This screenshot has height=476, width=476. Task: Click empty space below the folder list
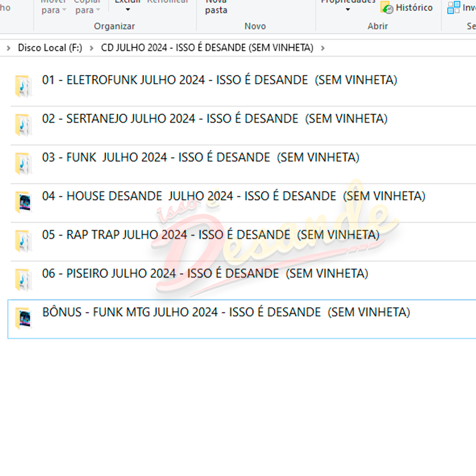pos(238,405)
